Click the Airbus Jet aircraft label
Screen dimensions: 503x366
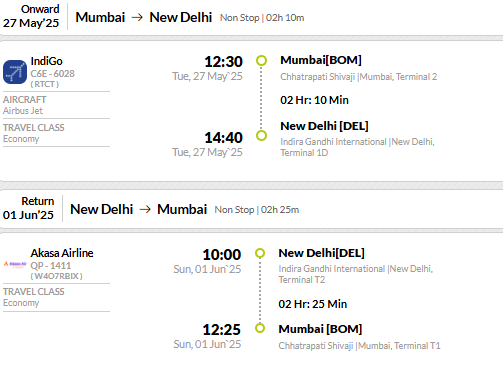coord(23,111)
